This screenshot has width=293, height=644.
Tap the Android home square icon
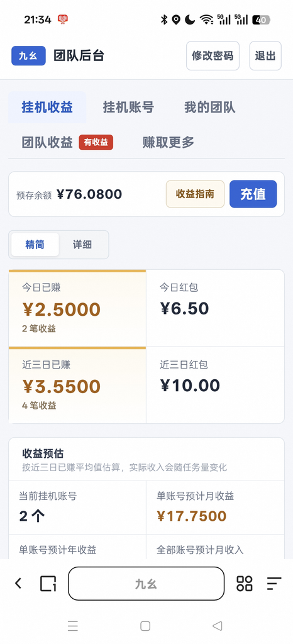(x=145, y=626)
